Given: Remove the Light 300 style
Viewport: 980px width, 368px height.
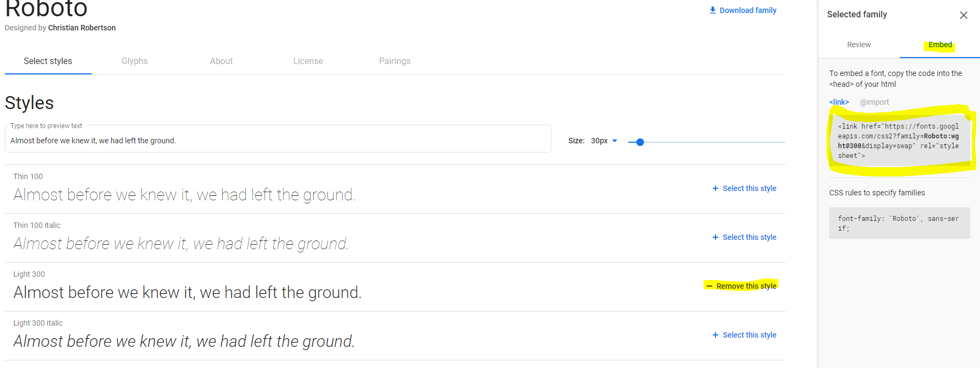Looking at the screenshot, I should [741, 286].
